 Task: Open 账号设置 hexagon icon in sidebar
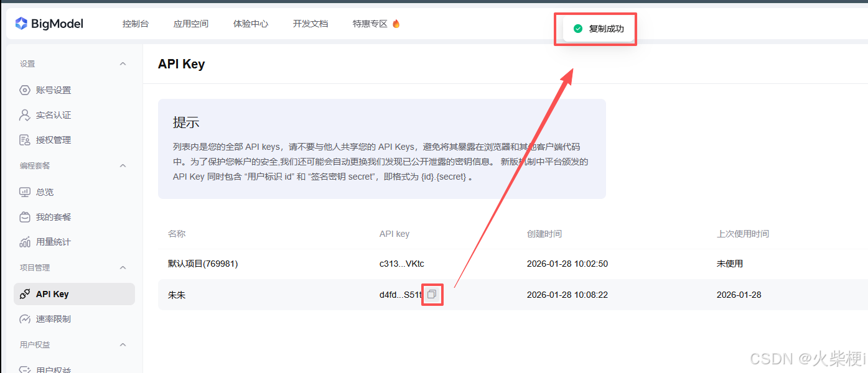coord(25,90)
